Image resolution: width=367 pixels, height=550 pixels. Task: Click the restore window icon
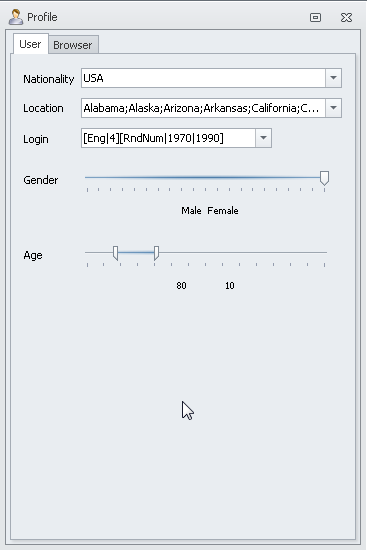[x=315, y=17]
